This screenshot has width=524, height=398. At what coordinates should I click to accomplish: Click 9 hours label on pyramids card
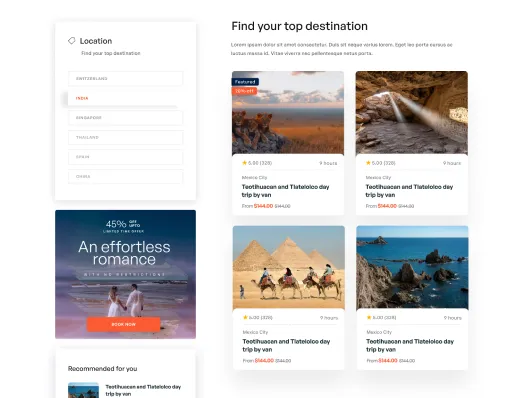click(x=329, y=318)
